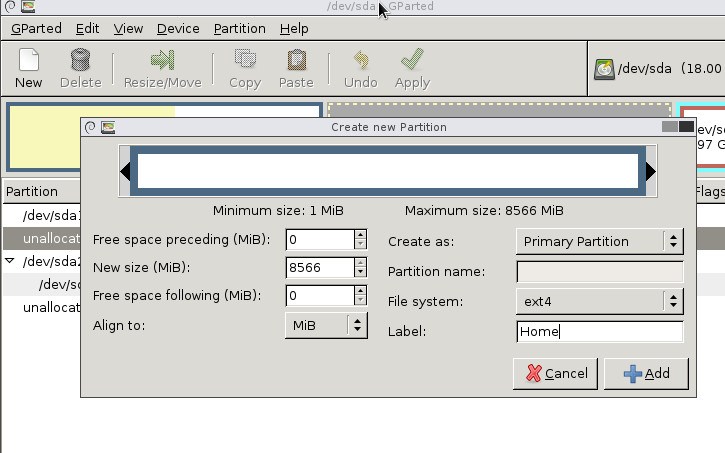Decrease Free space preceding value

(360, 245)
